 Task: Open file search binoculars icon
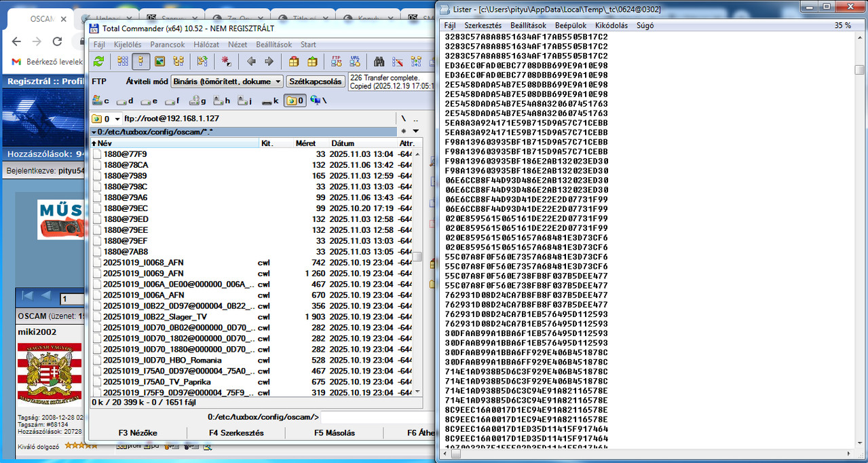point(379,62)
